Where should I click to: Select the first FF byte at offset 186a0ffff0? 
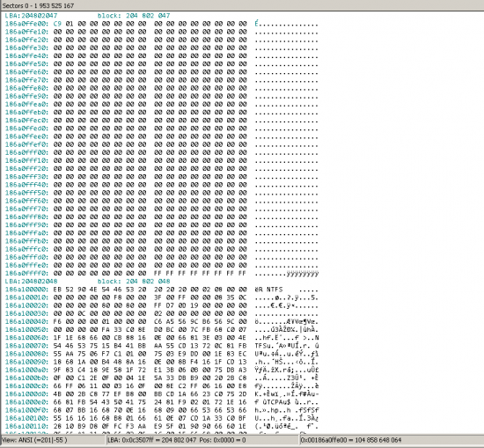pyautogui.click(x=158, y=273)
